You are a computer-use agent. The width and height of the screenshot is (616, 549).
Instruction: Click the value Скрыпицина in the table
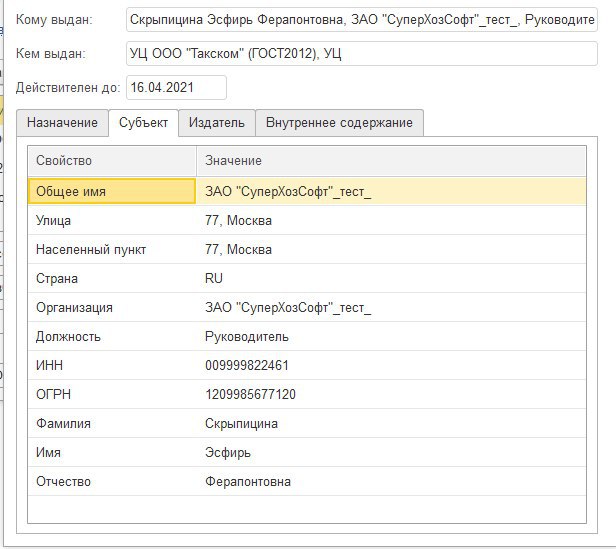coord(241,424)
